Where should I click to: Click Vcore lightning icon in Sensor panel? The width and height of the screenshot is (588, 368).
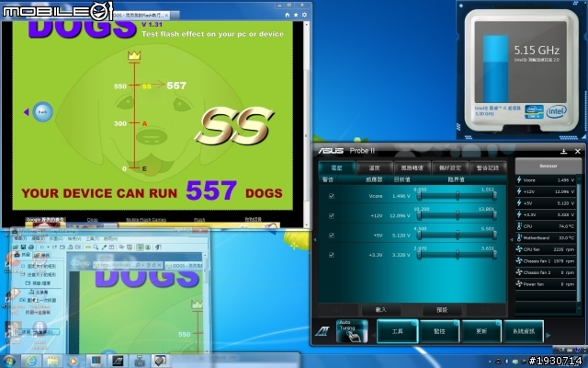(519, 180)
